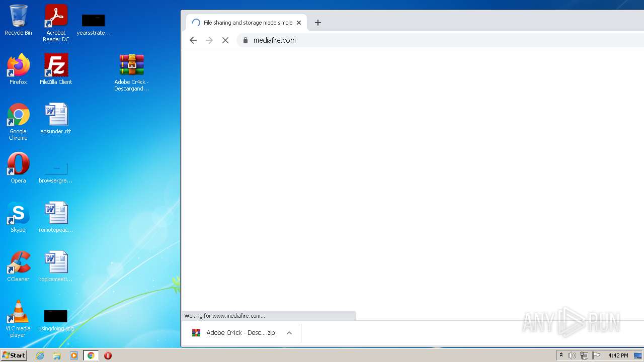The width and height of the screenshot is (644, 362).
Task: Open Action Center flag icon
Action: [x=596, y=355]
